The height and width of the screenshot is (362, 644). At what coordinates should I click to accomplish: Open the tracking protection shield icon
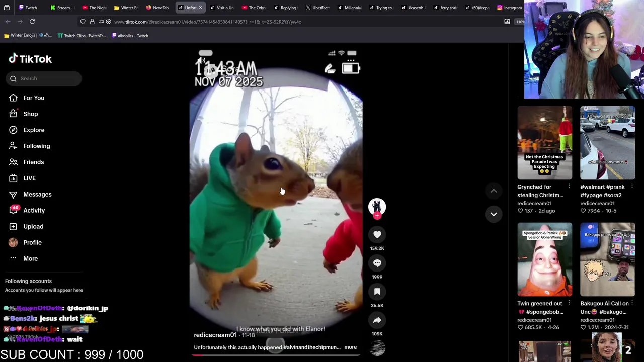(x=83, y=22)
